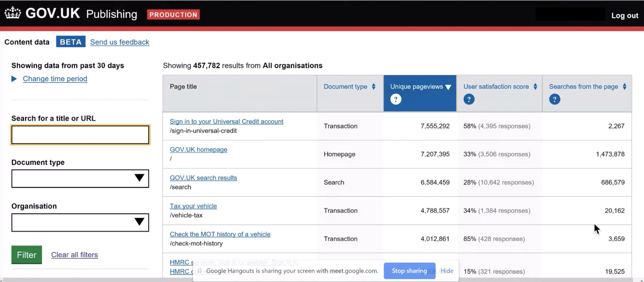
Task: Expand the Change time period disclosure
Action: [55, 79]
